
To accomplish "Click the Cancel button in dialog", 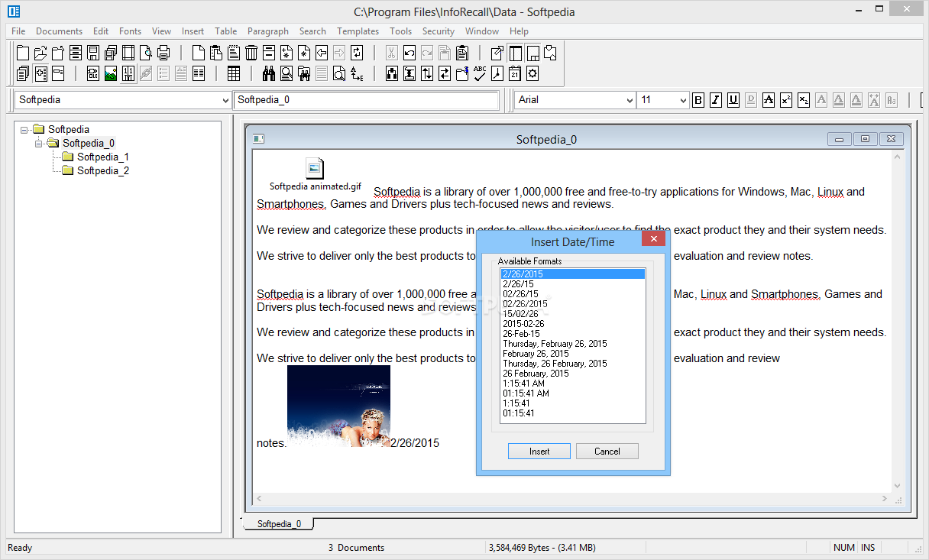I will click(x=607, y=452).
